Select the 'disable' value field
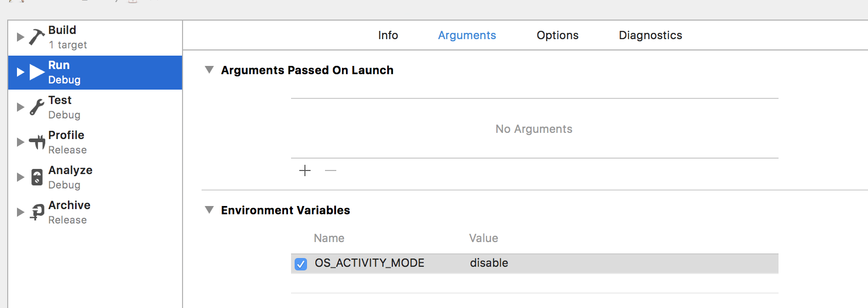 [489, 263]
